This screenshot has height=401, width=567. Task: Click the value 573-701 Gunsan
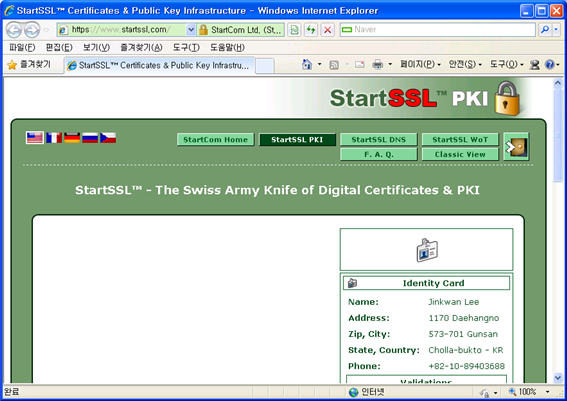coord(463,334)
